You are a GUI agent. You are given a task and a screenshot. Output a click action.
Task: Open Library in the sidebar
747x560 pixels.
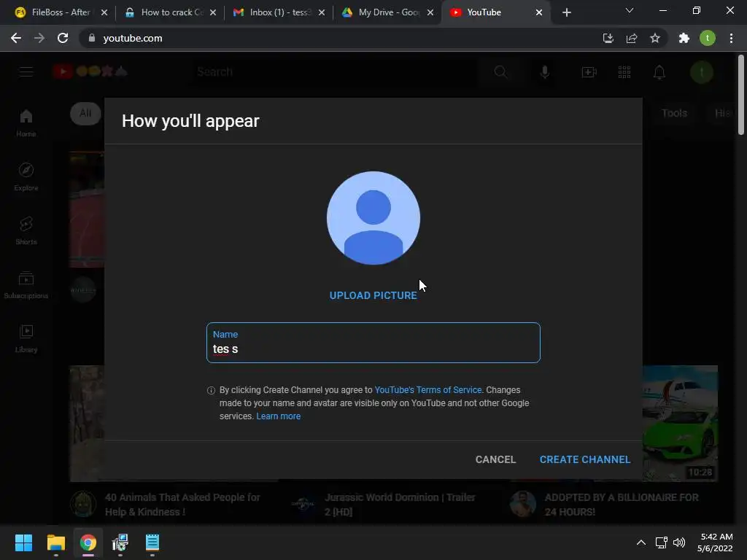tap(26, 338)
